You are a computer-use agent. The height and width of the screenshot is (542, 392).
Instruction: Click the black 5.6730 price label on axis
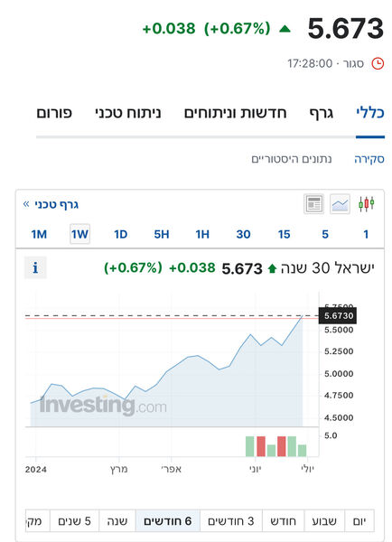click(x=338, y=315)
